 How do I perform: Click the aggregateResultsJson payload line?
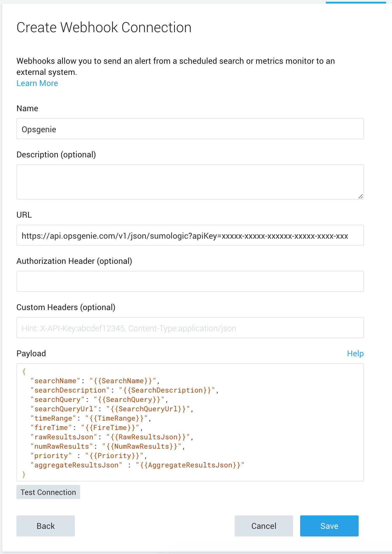point(137,465)
